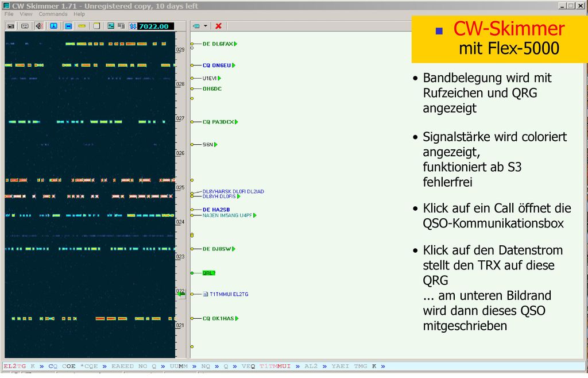The height and width of the screenshot is (378, 588).
Task: Select the DE DJ8SW callsign
Action: (216, 249)
